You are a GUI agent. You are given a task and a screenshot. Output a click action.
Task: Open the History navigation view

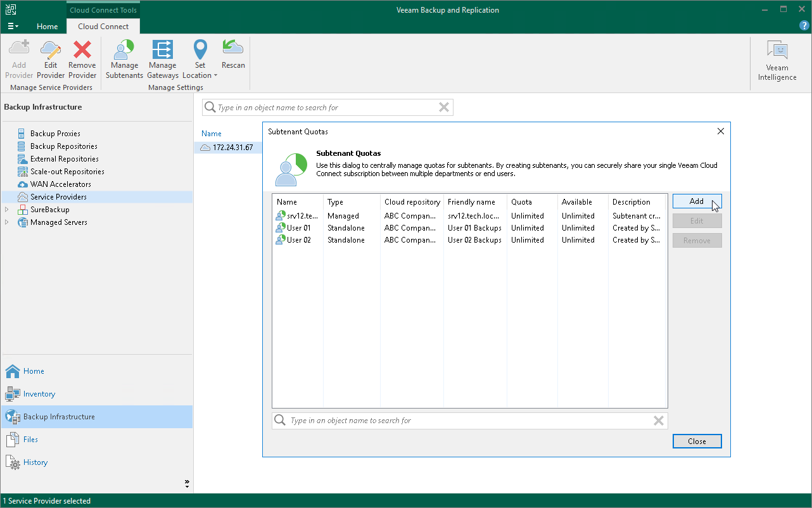[35, 462]
